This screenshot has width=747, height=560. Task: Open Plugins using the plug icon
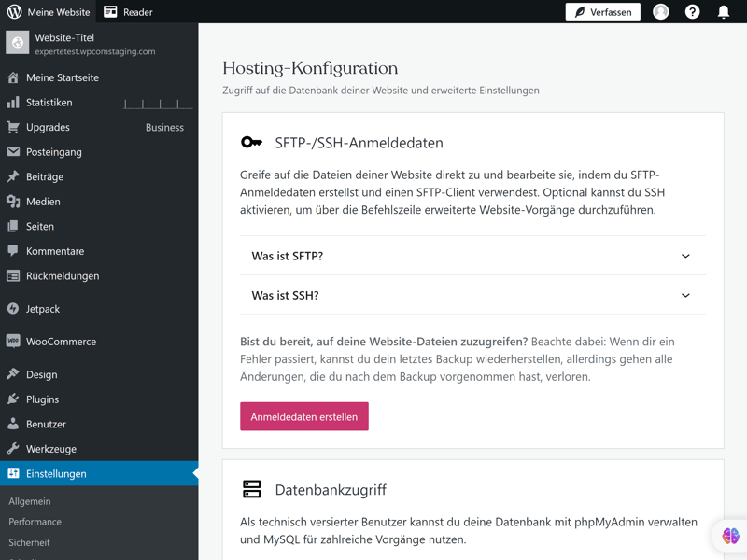pyautogui.click(x=14, y=399)
